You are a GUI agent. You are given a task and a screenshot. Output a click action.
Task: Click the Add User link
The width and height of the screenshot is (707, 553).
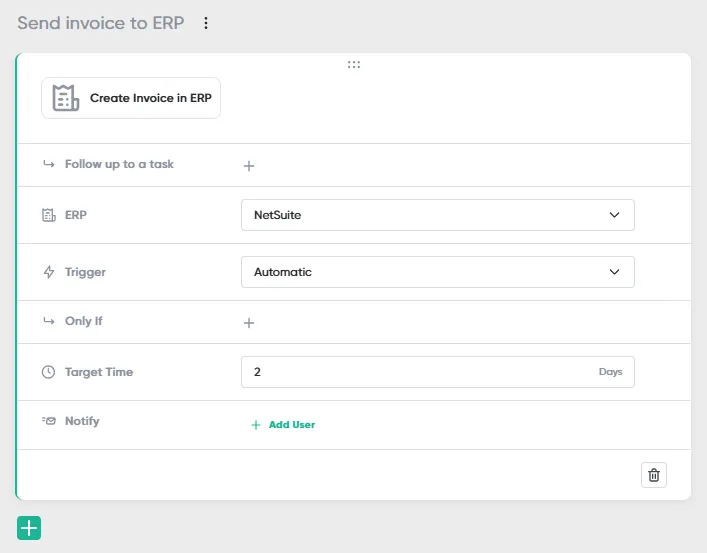pos(283,424)
